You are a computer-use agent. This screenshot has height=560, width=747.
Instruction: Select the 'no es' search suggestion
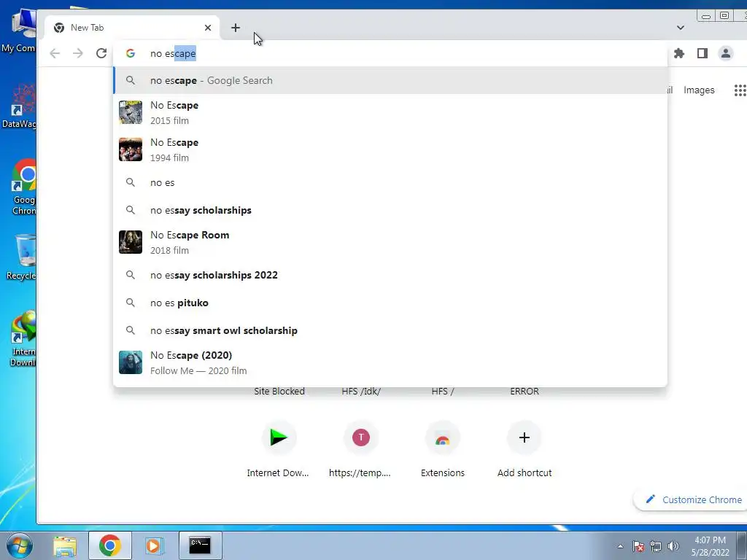(390, 182)
